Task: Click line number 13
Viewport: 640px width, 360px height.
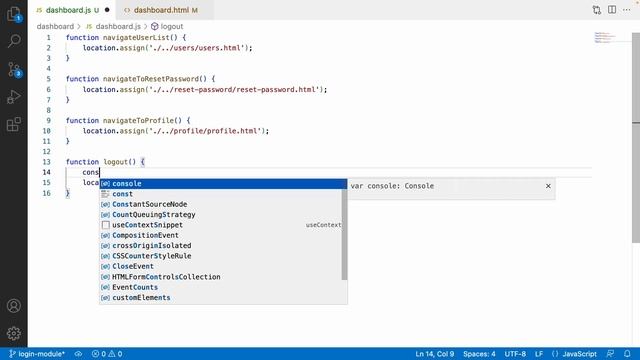Action: click(47, 162)
